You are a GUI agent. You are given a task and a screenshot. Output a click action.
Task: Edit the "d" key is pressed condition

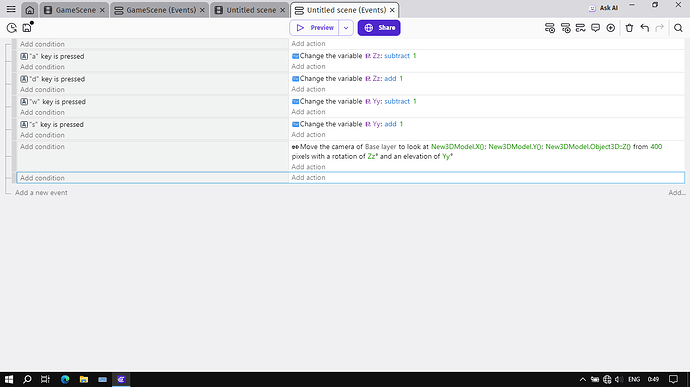(53, 79)
